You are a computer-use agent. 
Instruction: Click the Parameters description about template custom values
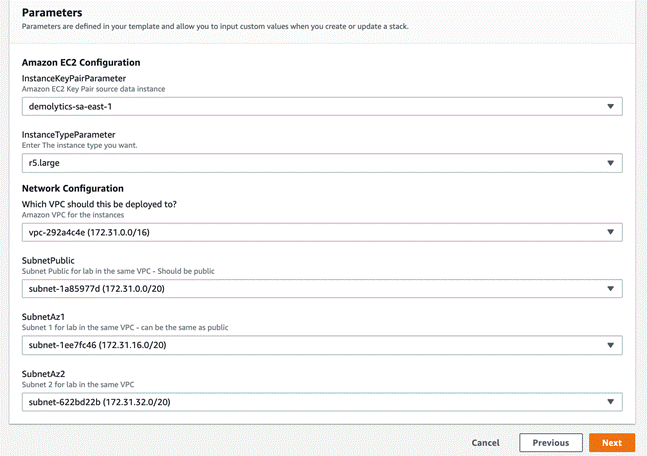coord(215,26)
